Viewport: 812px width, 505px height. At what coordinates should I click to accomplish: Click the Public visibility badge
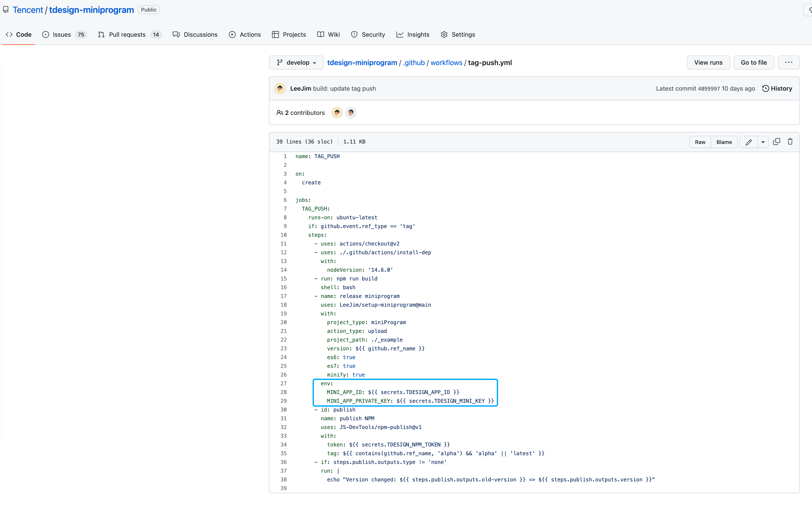coord(148,10)
